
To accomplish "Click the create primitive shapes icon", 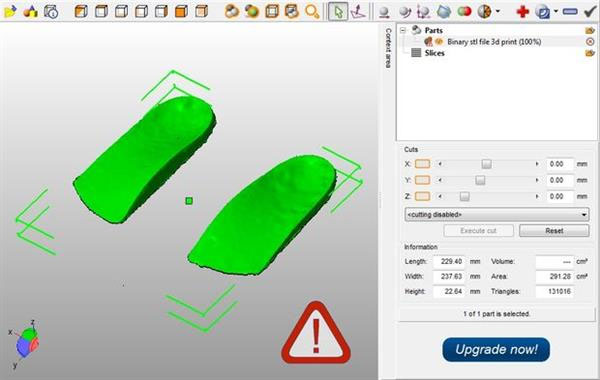I will pyautogui.click(x=31, y=11).
